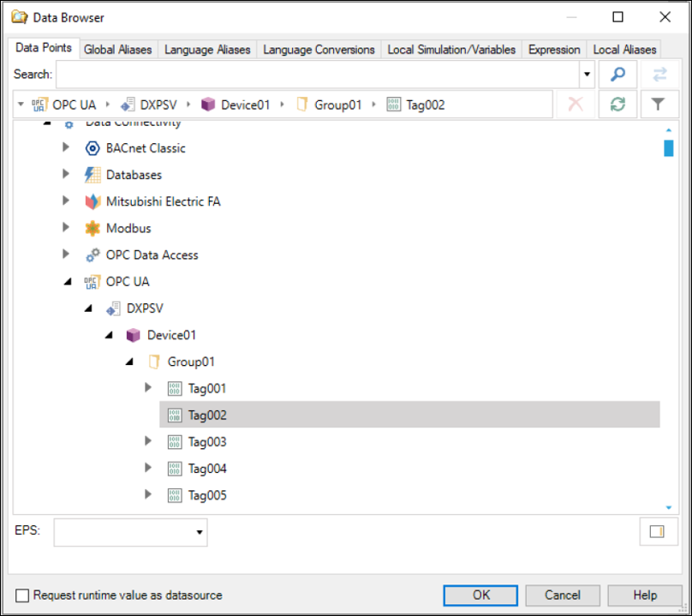Expand the Tag001 node
The width and height of the screenshot is (692, 616).
[x=149, y=388]
